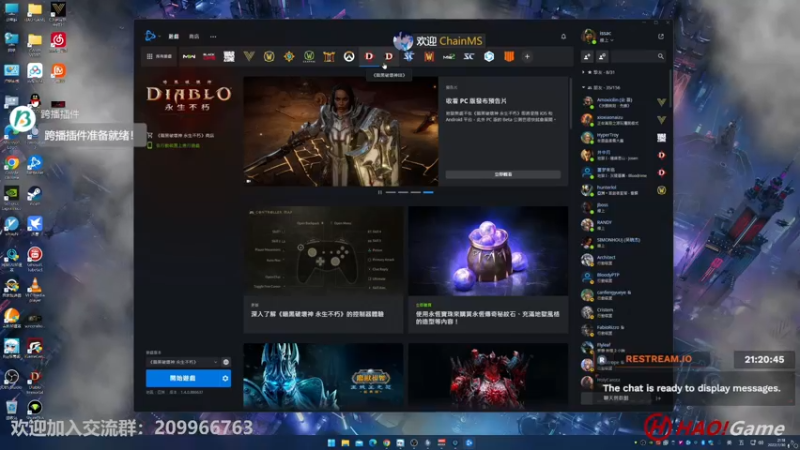This screenshot has width=800, height=450.
Task: Open the Diablo Immortal shop link
Action: pyautogui.click(x=181, y=136)
